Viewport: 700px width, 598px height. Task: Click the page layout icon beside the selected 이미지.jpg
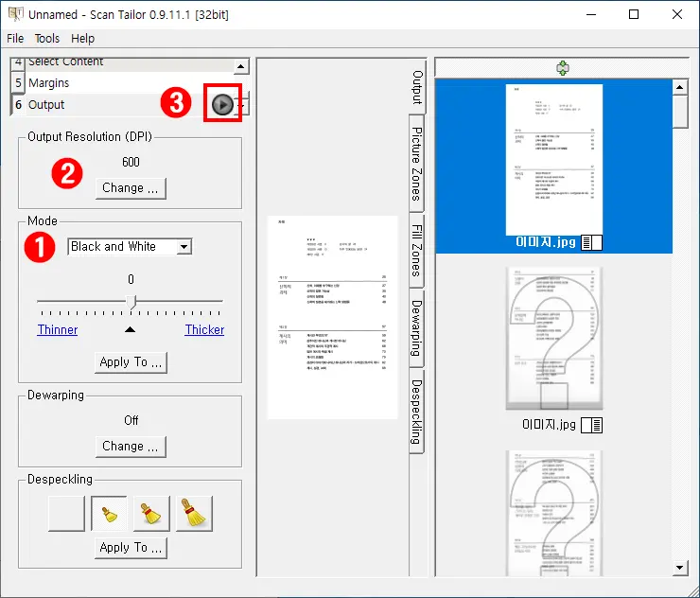point(591,243)
